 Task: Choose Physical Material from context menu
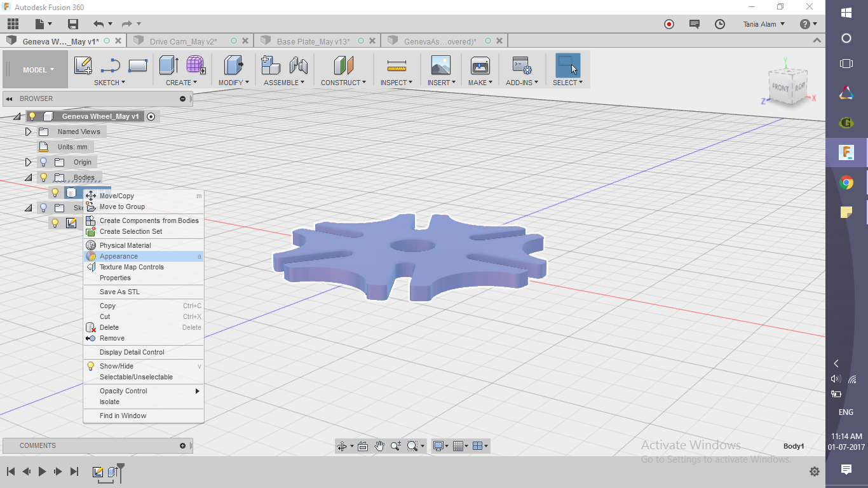point(144,245)
